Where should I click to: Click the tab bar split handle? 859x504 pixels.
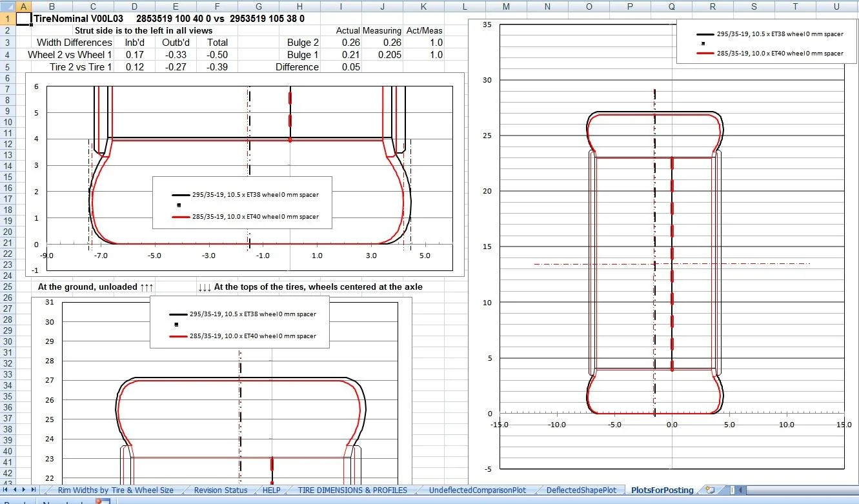731,490
